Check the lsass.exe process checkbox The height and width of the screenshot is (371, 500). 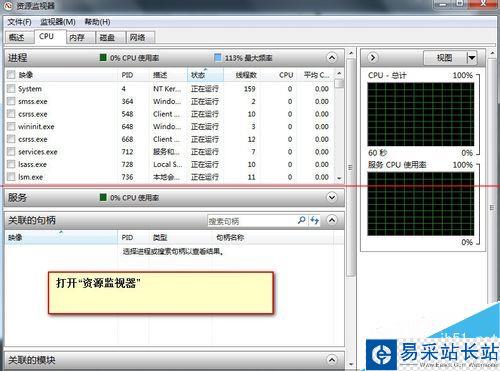[x=11, y=164]
